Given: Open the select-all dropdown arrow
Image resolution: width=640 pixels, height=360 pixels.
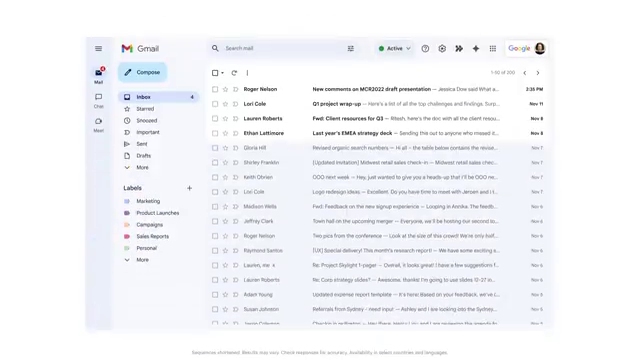Looking at the screenshot, I should point(222,73).
